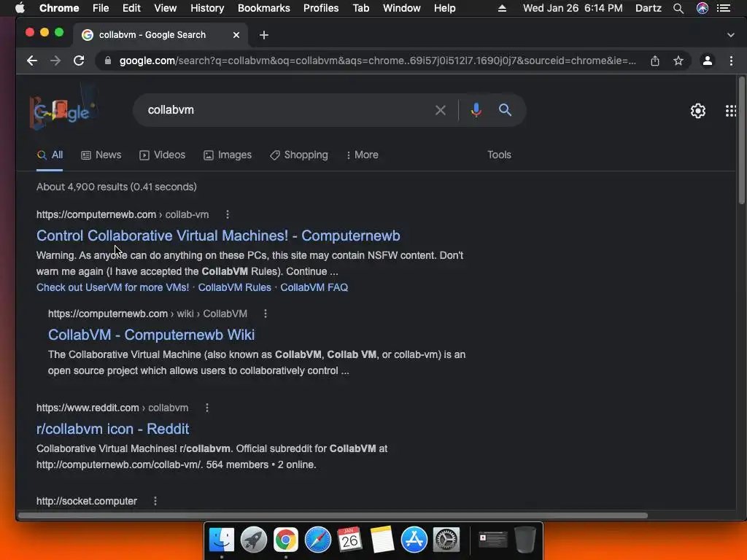Click the Chrome address bar URL
This screenshot has width=747, height=560.
(x=377, y=61)
